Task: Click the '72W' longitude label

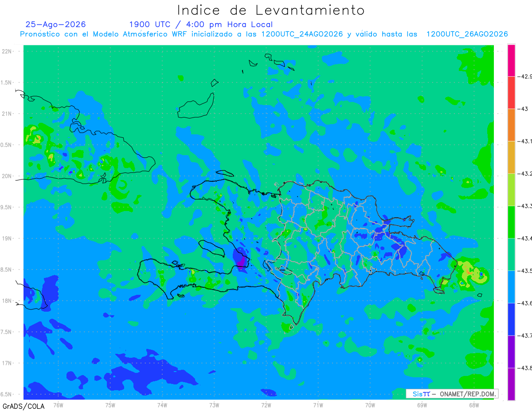Action: click(266, 405)
